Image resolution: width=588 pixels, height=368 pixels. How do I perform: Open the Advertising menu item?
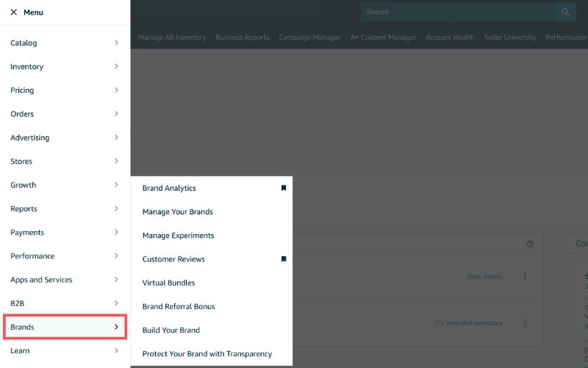pos(65,138)
